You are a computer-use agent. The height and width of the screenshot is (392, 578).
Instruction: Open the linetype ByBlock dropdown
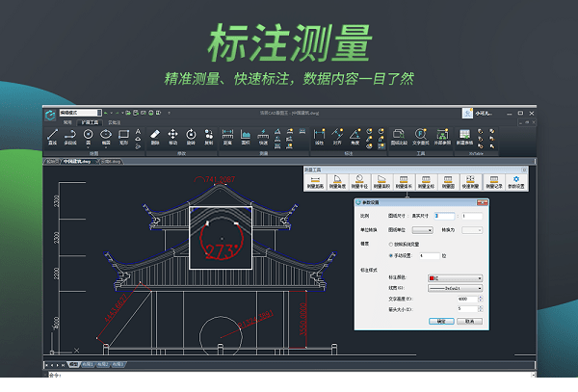[455, 288]
